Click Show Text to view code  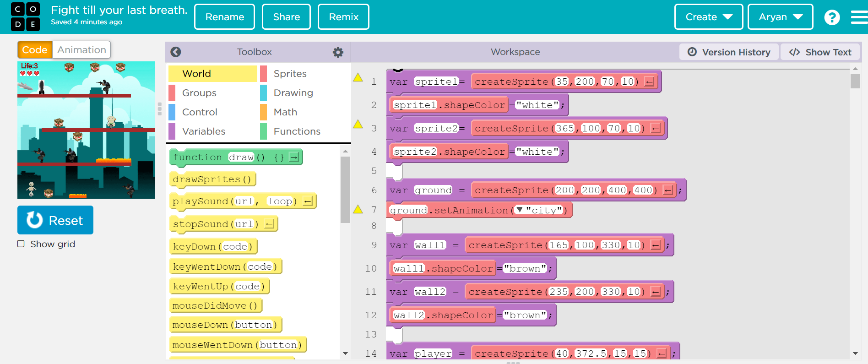(820, 52)
